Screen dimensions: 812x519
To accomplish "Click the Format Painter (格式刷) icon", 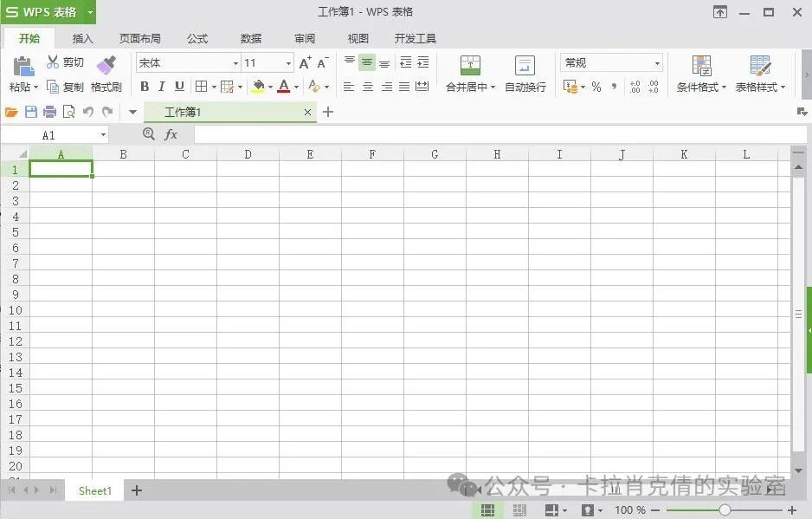I will click(106, 66).
